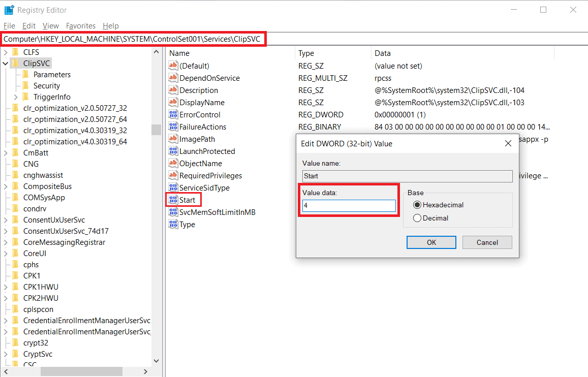Expand the CryptSvc tree node
Viewport: 588px width, 377px height.
tap(5, 354)
